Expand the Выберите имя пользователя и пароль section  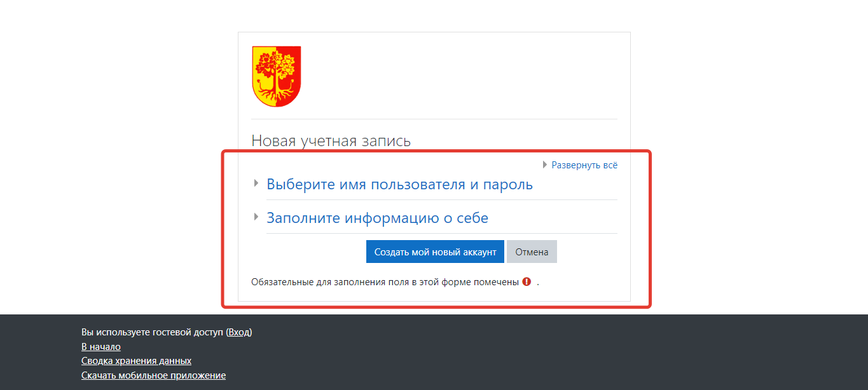click(x=399, y=185)
